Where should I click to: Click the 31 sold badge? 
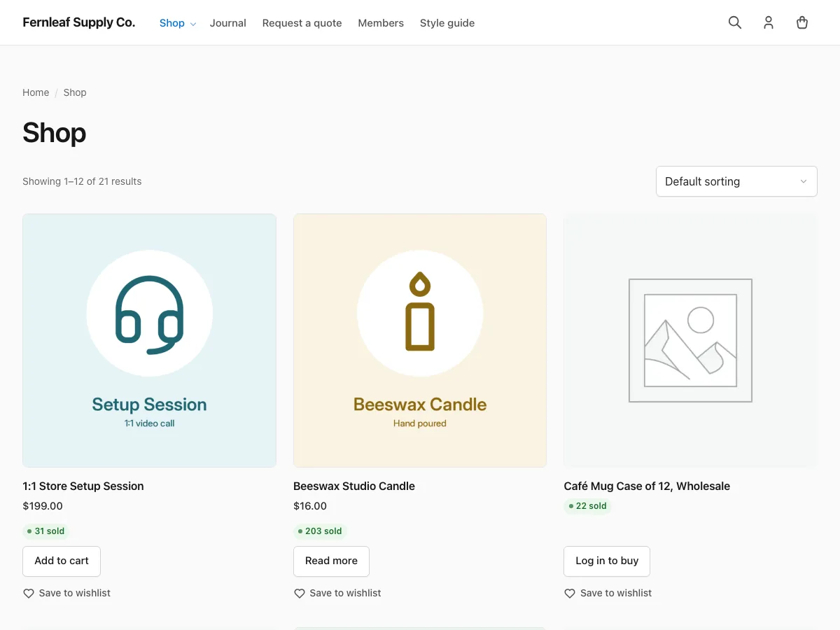tap(45, 531)
